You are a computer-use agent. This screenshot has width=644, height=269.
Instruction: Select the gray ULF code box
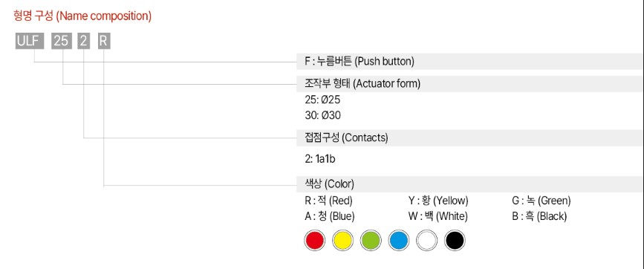click(30, 42)
